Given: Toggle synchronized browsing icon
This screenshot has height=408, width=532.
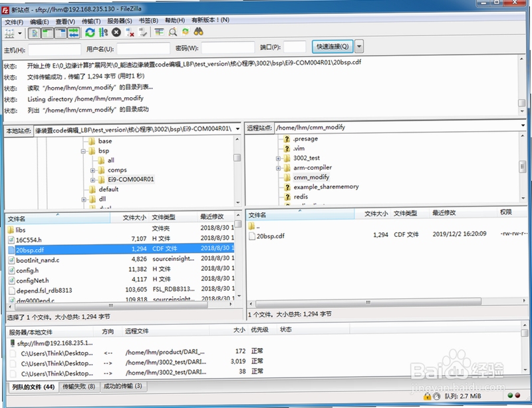Looking at the screenshot, I should [186, 32].
